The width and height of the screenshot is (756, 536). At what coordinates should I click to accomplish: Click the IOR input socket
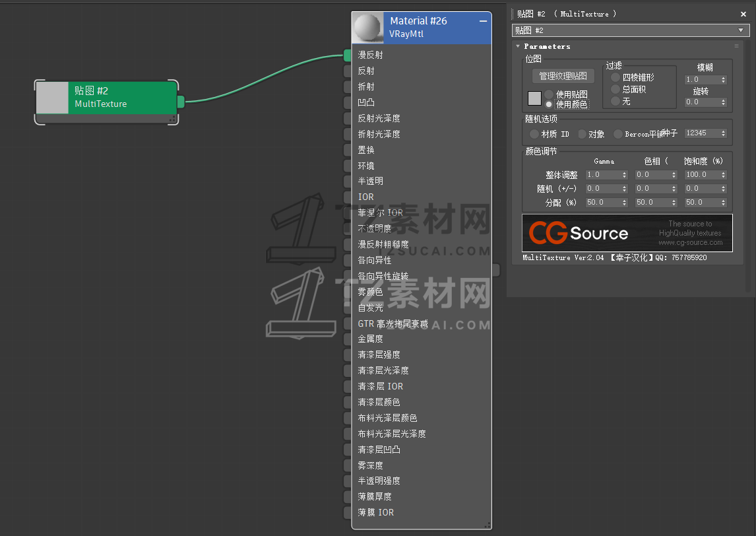coord(347,197)
